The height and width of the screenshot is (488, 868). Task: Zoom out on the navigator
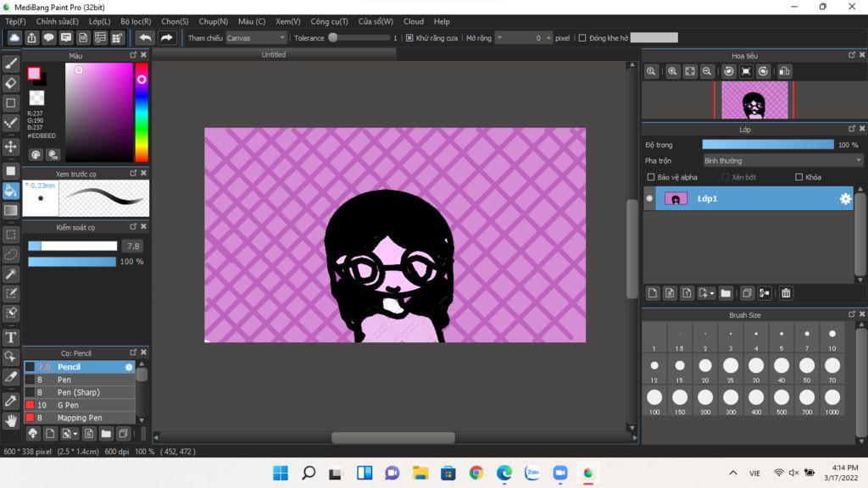click(707, 71)
